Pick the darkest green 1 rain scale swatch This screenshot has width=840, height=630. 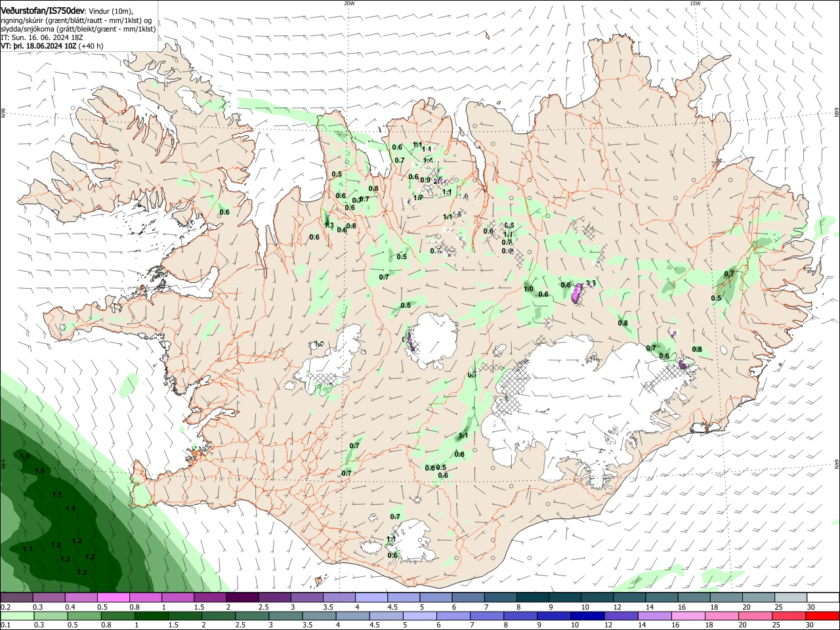(151, 616)
